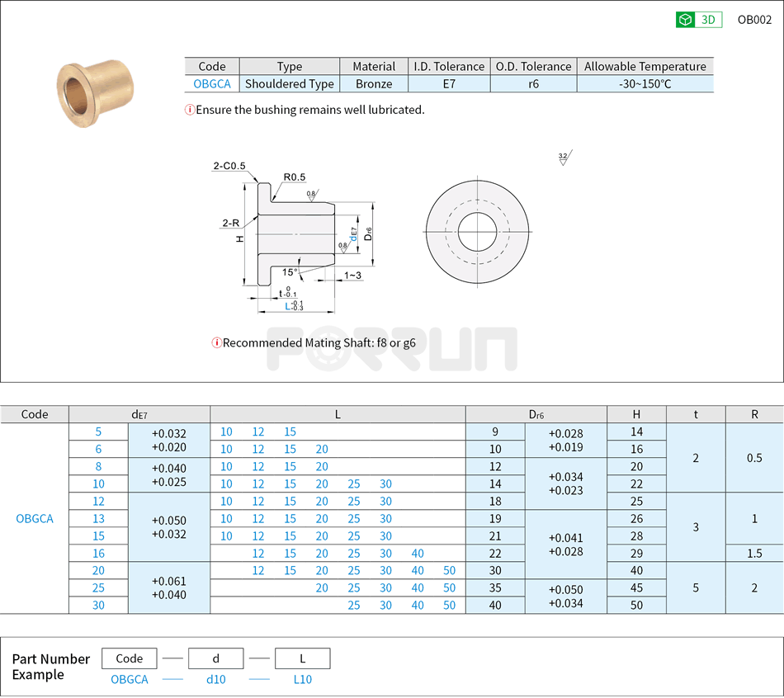Select length 40 in the d 16 row
The height and width of the screenshot is (698, 784).
pos(418,554)
